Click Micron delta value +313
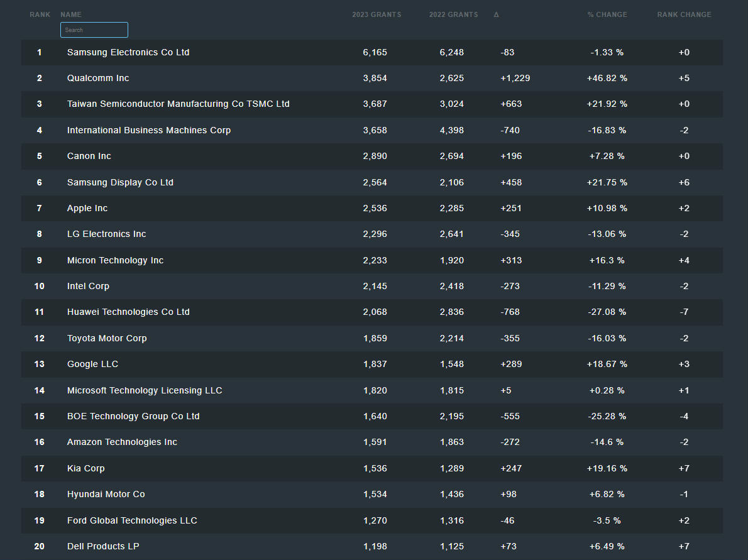The width and height of the screenshot is (748, 560). 511,260
